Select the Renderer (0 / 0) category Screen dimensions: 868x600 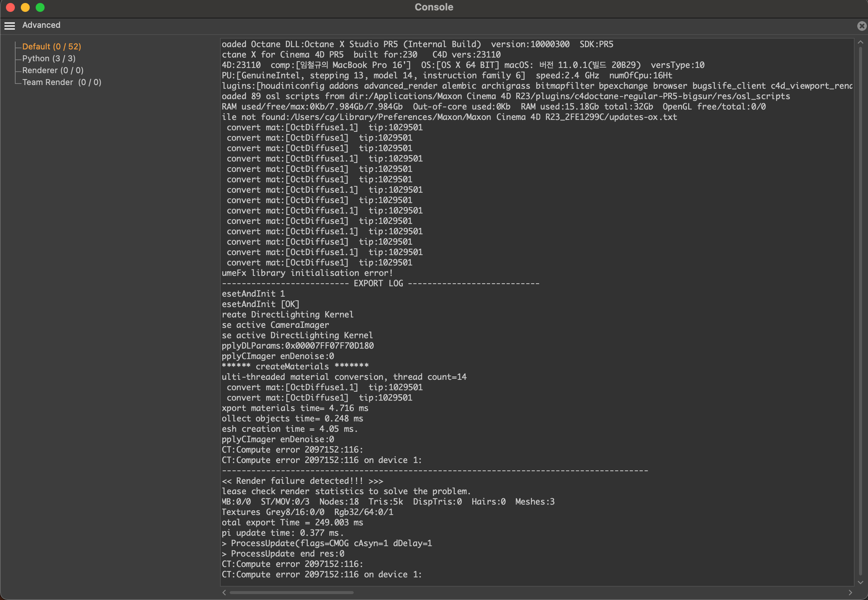[53, 70]
